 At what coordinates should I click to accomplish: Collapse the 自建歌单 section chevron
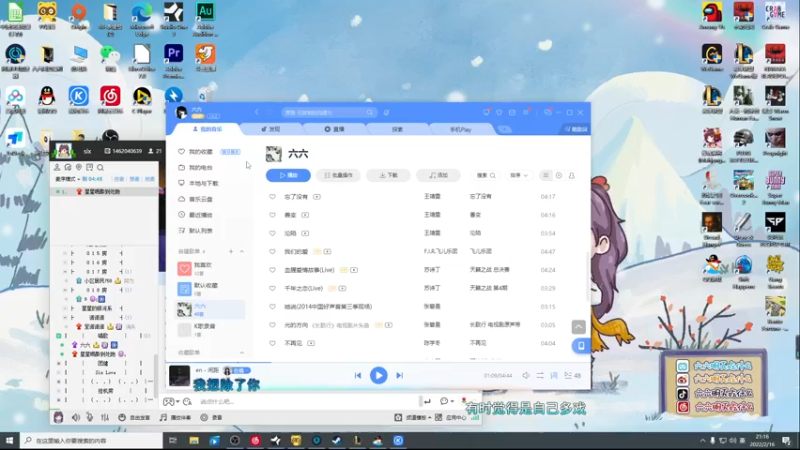[242, 251]
